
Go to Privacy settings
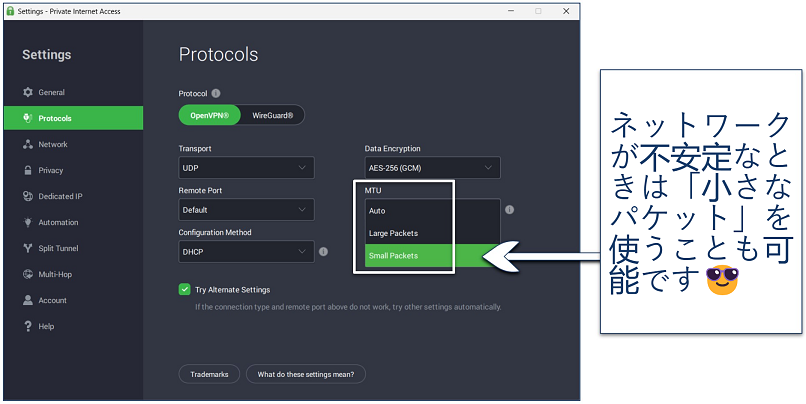[73, 170]
